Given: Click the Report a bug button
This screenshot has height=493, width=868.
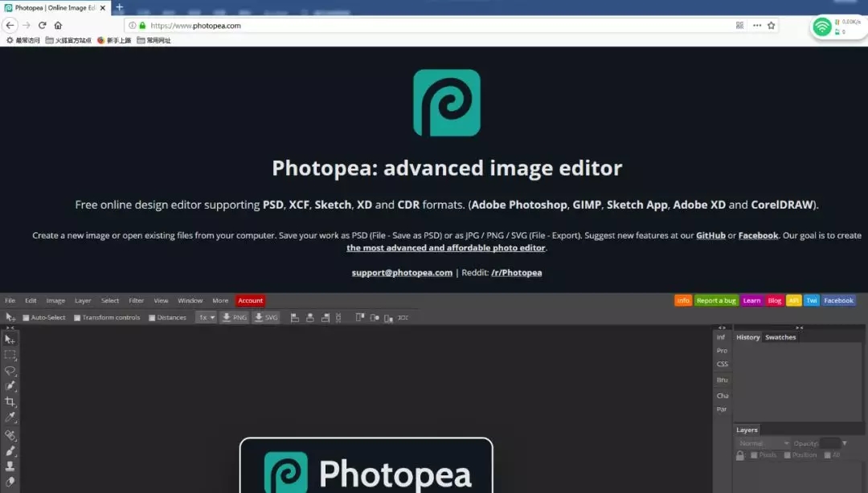Looking at the screenshot, I should tap(716, 300).
